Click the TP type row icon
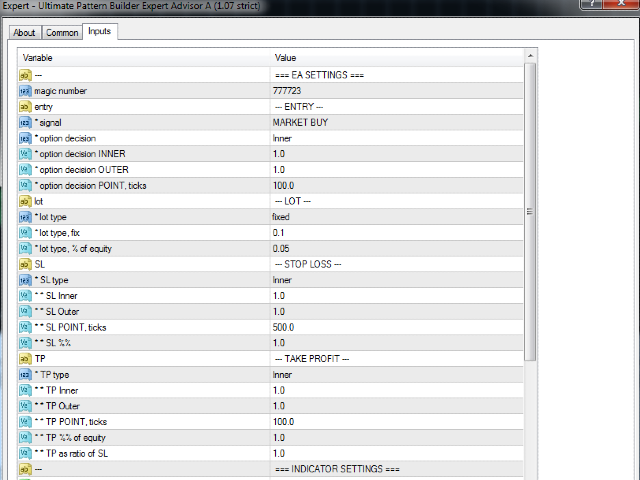Viewport: 640px width, 480px height. pos(25,375)
